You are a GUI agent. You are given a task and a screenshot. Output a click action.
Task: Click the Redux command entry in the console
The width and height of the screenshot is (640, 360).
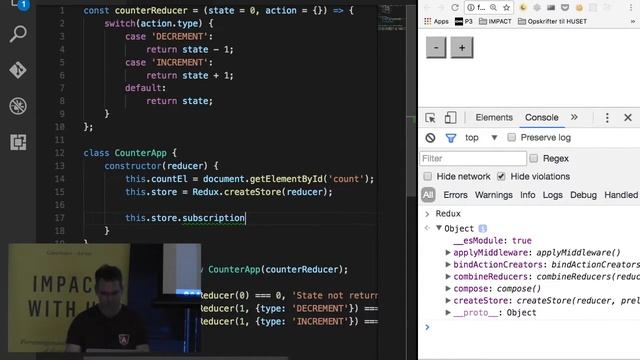[x=448, y=213]
